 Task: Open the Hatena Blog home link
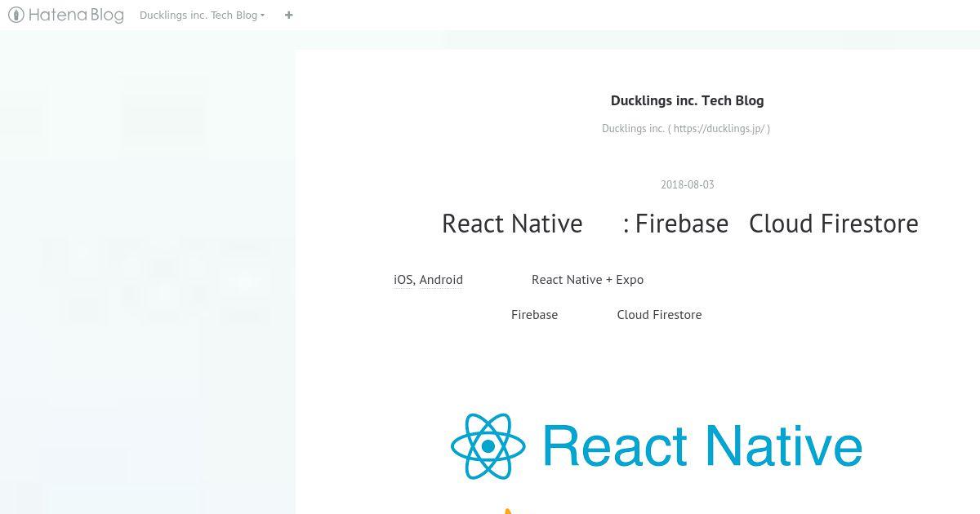[66, 15]
